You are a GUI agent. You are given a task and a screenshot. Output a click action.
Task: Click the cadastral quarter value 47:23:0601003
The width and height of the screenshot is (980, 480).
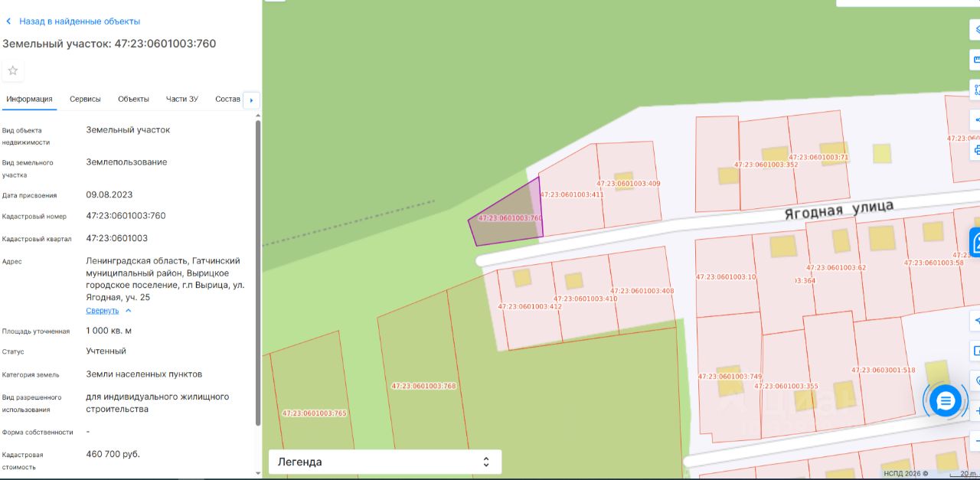pyautogui.click(x=117, y=238)
